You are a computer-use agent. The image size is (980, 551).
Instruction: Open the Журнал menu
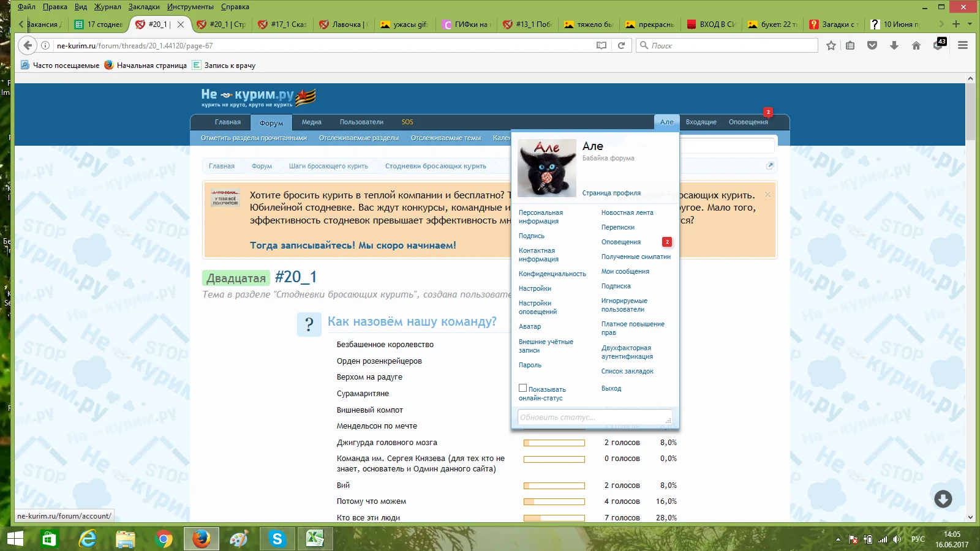point(108,7)
